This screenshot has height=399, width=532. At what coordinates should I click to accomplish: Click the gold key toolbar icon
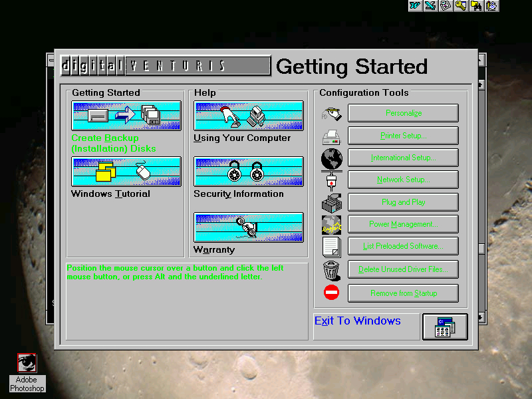point(461,6)
